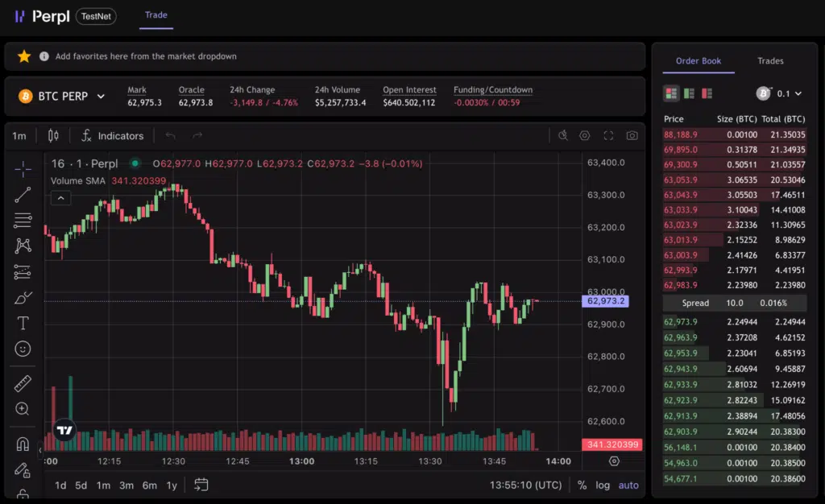The height and width of the screenshot is (504, 825).
Task: Show only buy orders in the order book
Action: pos(690,93)
